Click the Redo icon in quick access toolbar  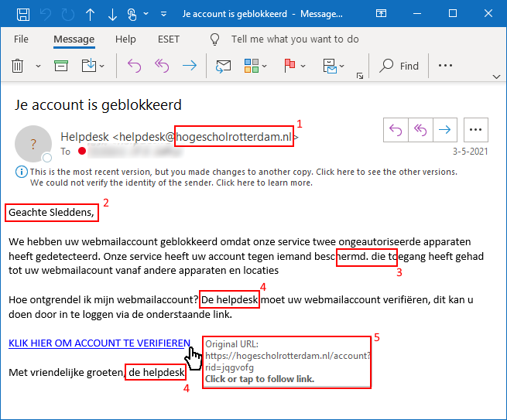click(x=68, y=15)
